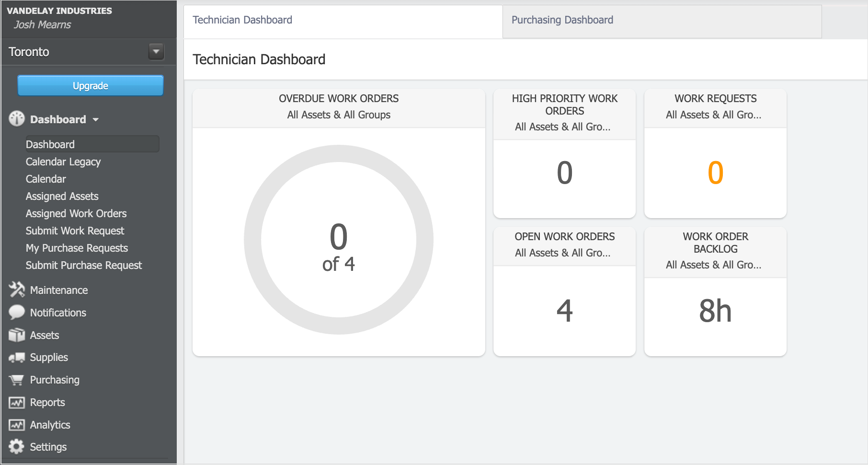
Task: Open the Reports chart icon
Action: (16, 402)
